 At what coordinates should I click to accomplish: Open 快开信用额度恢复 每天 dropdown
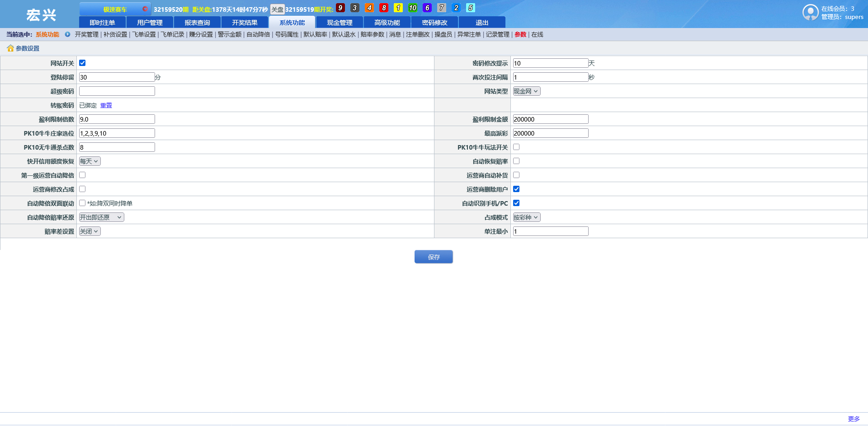pos(90,161)
